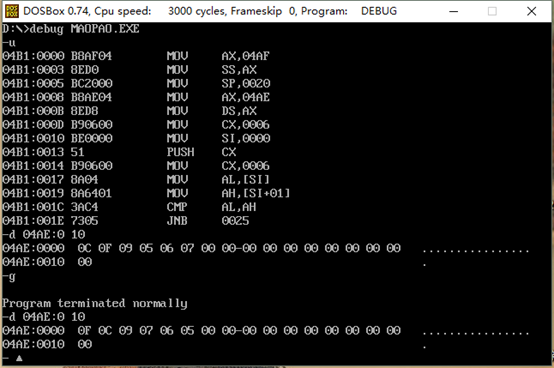Viewport: 554px width, 368px height.
Task: Click address '04B1:0000'
Action: [34, 56]
